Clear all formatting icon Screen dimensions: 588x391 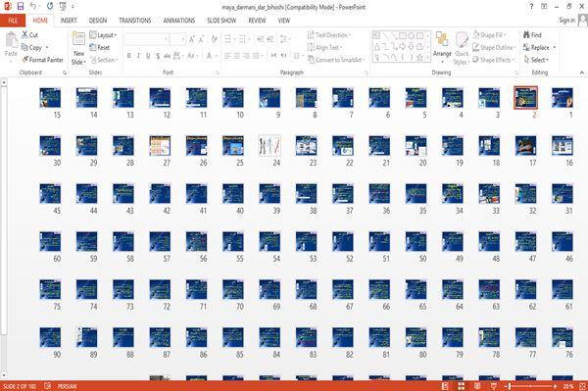coord(214,39)
